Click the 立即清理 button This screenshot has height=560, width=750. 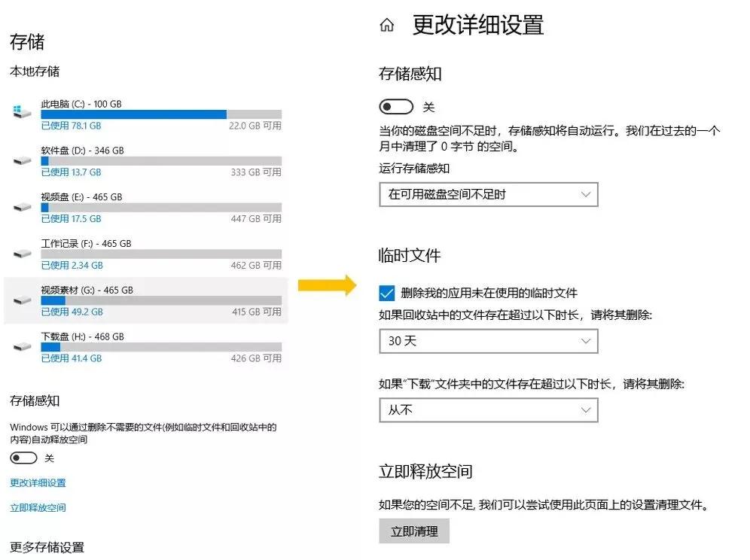tap(413, 531)
